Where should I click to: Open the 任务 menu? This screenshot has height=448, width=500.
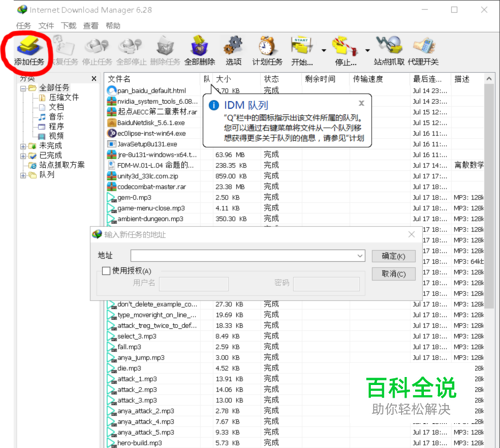[23, 26]
